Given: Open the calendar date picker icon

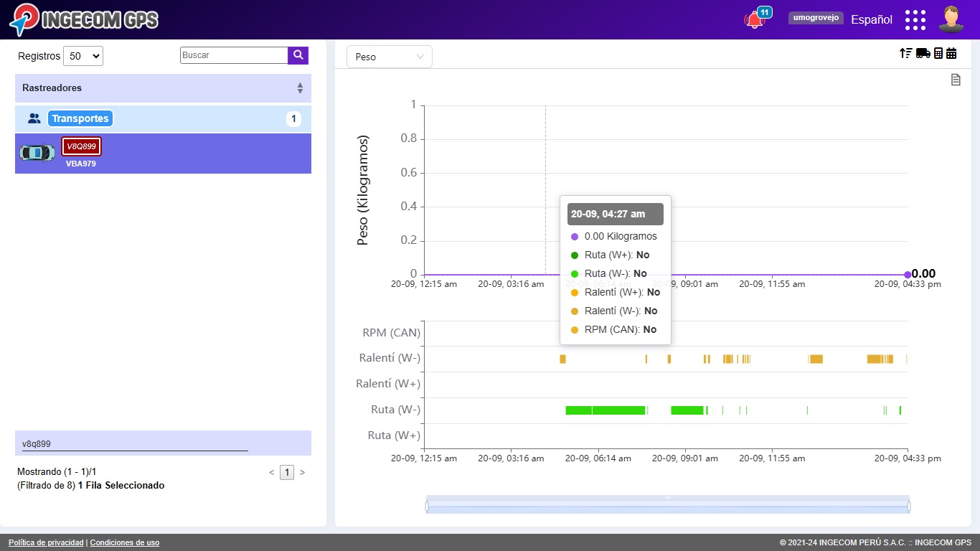Looking at the screenshot, I should pyautogui.click(x=951, y=53).
